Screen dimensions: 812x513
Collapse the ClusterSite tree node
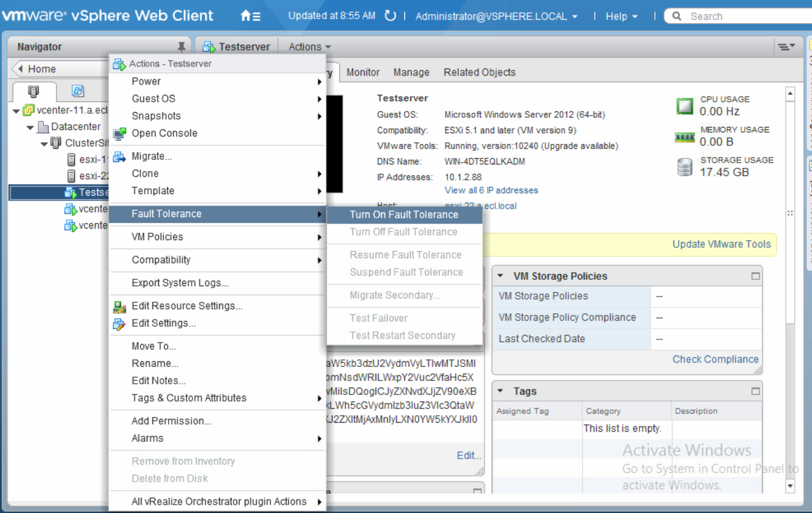pos(44,143)
